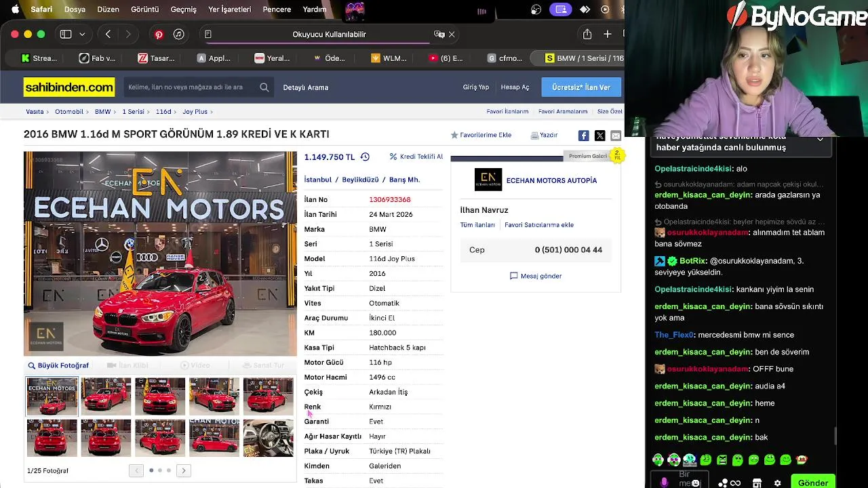Click the sahibinden.com logo
Image resolution: width=868 pixels, height=488 pixels.
click(69, 87)
